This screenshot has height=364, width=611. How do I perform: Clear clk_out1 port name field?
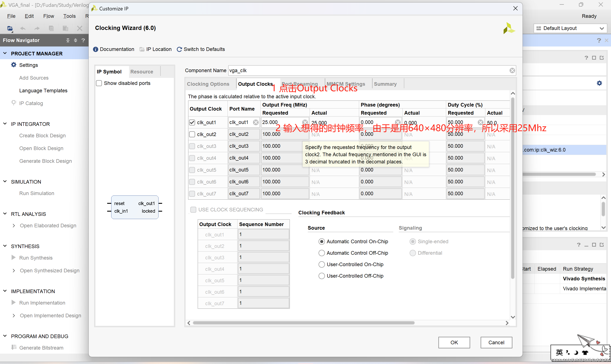click(256, 122)
